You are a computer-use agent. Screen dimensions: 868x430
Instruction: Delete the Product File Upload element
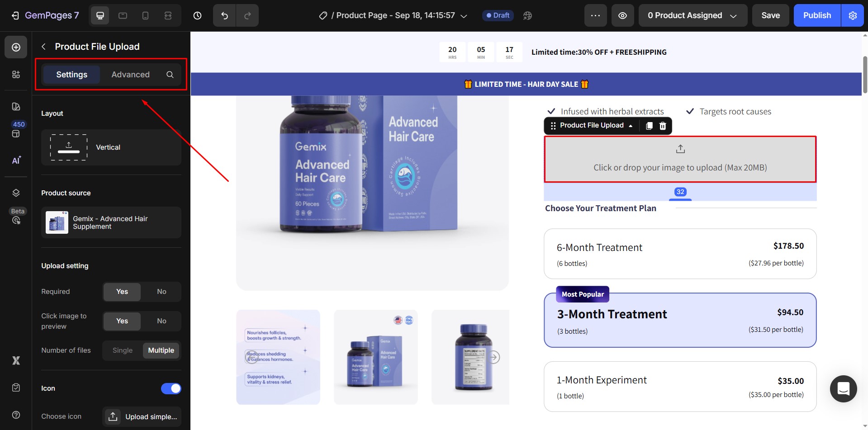663,126
